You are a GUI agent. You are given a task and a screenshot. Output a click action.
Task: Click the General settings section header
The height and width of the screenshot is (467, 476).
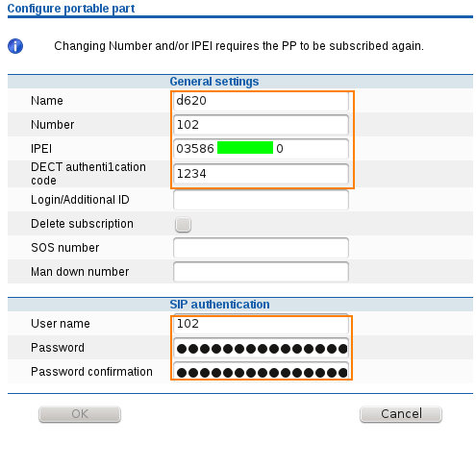coord(214,82)
